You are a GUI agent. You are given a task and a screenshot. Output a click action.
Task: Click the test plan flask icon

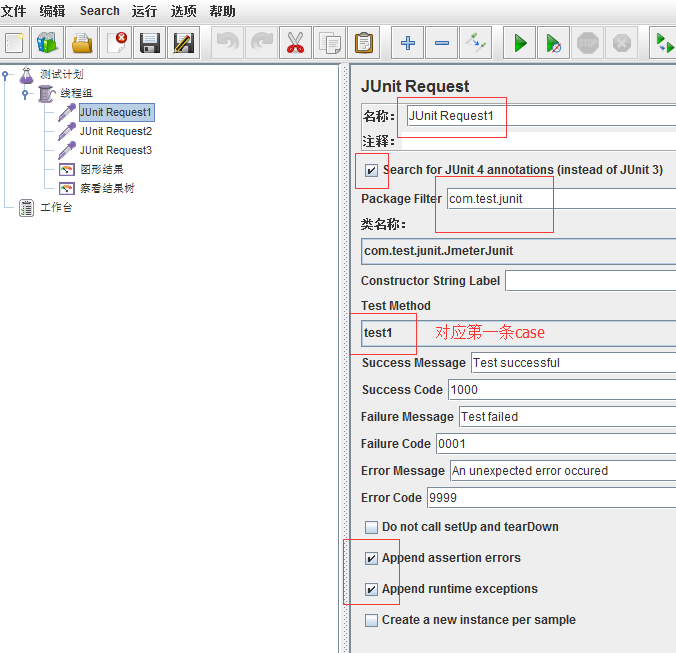(26, 75)
